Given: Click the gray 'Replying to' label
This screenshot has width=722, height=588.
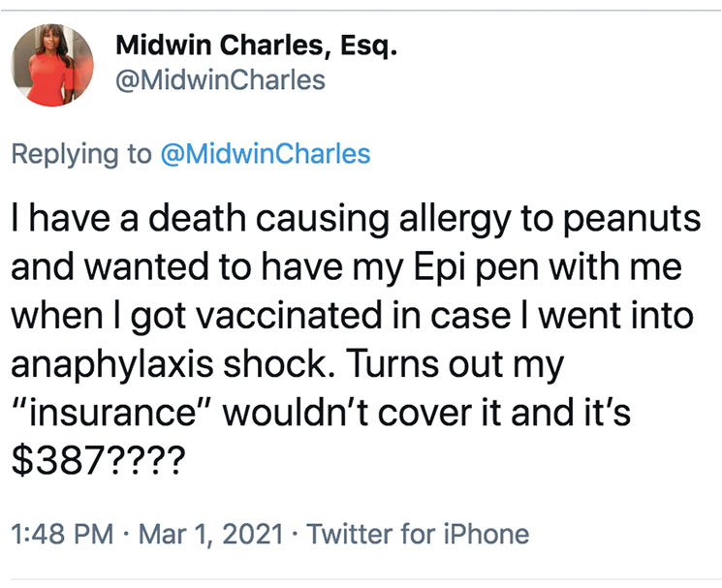Looking at the screenshot, I should click(x=82, y=154).
